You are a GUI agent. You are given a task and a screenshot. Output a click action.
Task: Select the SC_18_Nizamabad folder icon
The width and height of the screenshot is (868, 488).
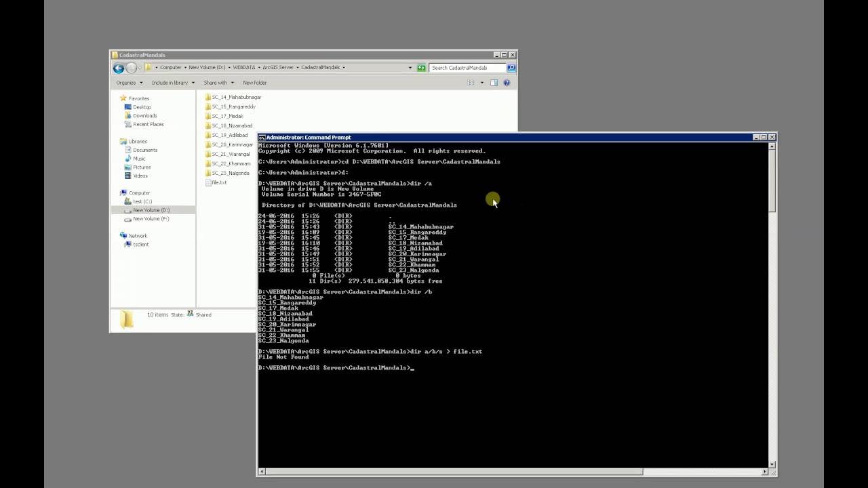(208, 125)
